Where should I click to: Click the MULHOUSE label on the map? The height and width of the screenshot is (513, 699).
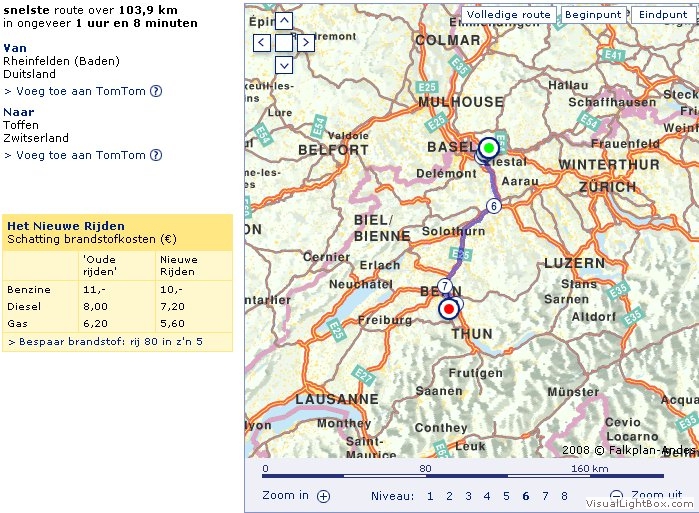coord(461,102)
